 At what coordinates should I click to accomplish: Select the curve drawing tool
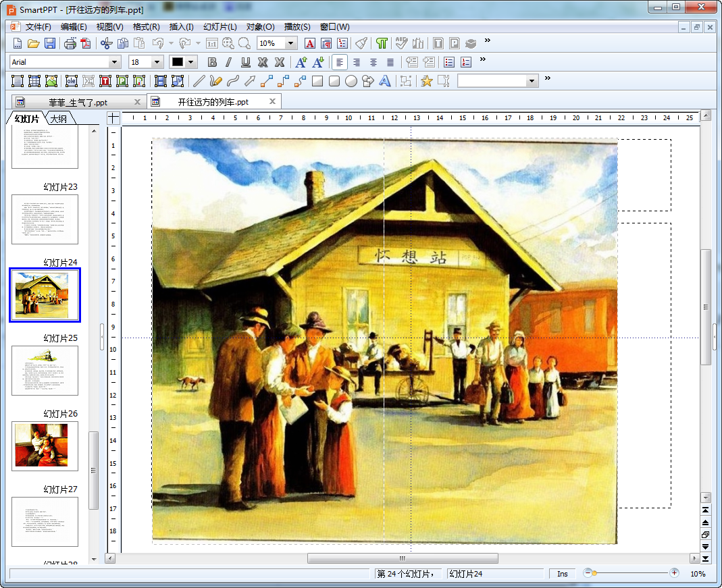click(x=233, y=81)
